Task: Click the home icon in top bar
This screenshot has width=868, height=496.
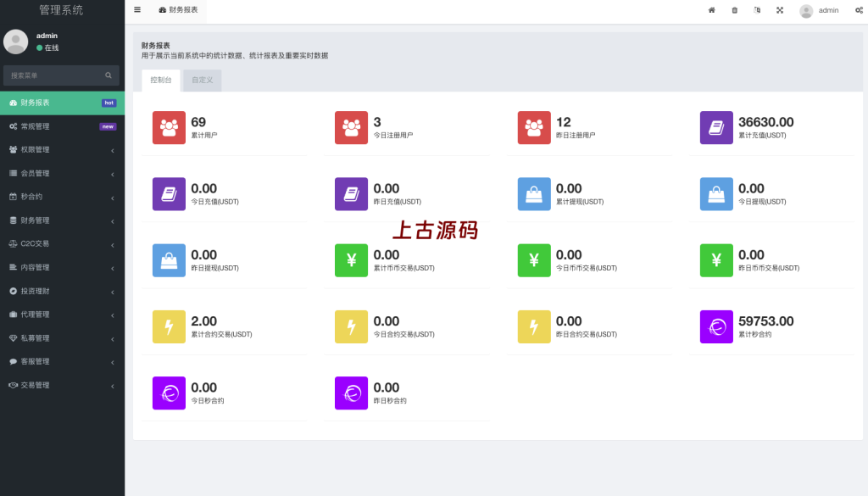Action: 712,10
